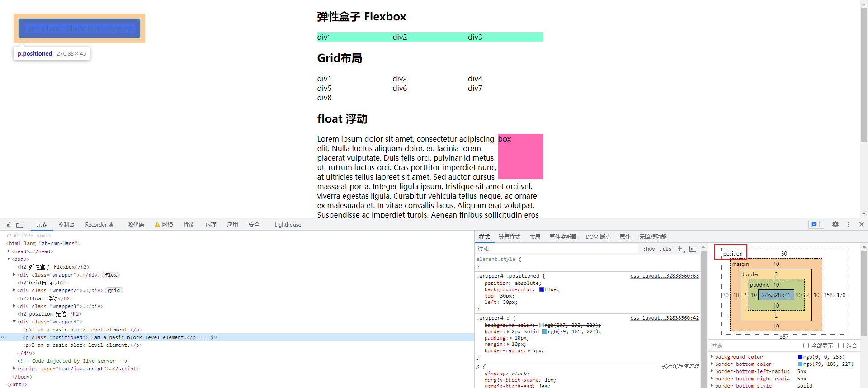Select the 计算样式 Computed sub-tab
Image resolution: width=868 pixels, height=388 pixels.
(509, 237)
